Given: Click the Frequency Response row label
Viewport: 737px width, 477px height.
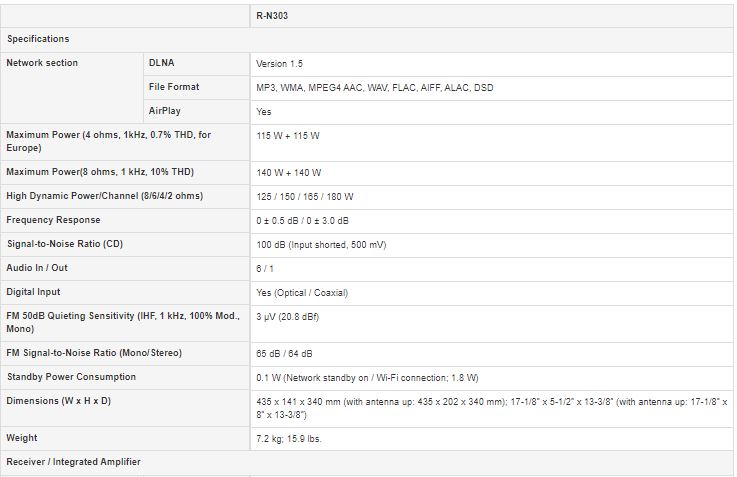Looking at the screenshot, I should [53, 220].
